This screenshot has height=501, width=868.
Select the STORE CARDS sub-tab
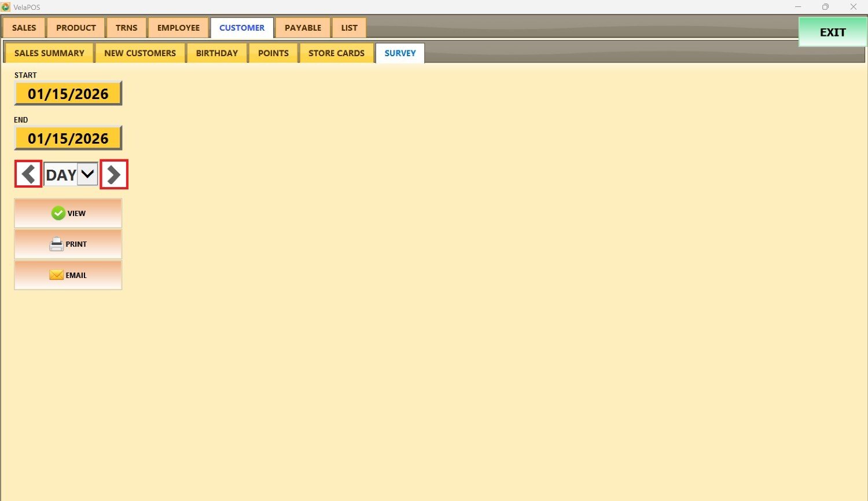tap(336, 53)
